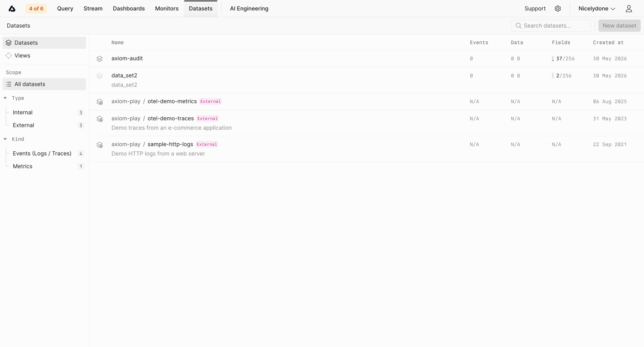Open the Nicelydone organization dropdown
This screenshot has width=644, height=347.
(x=597, y=9)
